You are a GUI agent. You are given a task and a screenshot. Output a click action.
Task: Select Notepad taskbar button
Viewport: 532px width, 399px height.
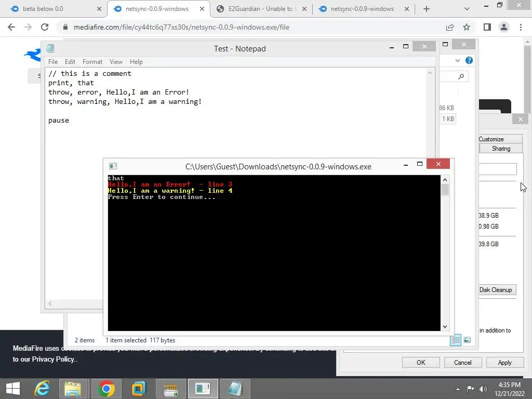point(235,389)
